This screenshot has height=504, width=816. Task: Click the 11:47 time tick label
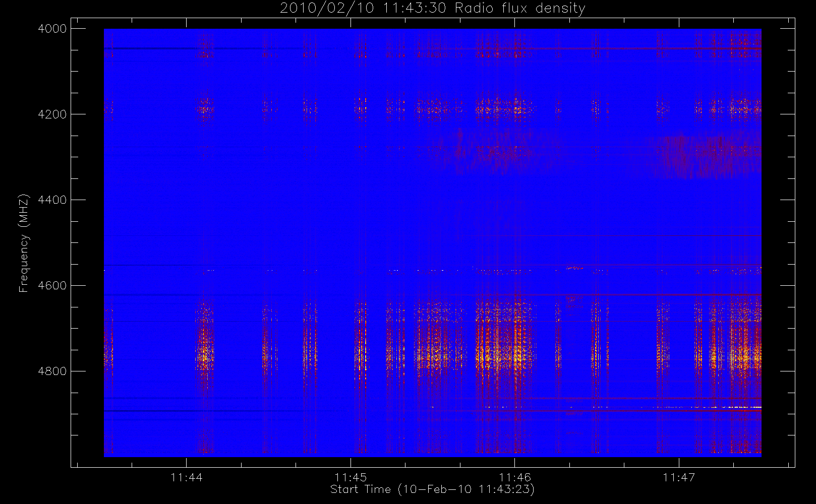(x=679, y=477)
